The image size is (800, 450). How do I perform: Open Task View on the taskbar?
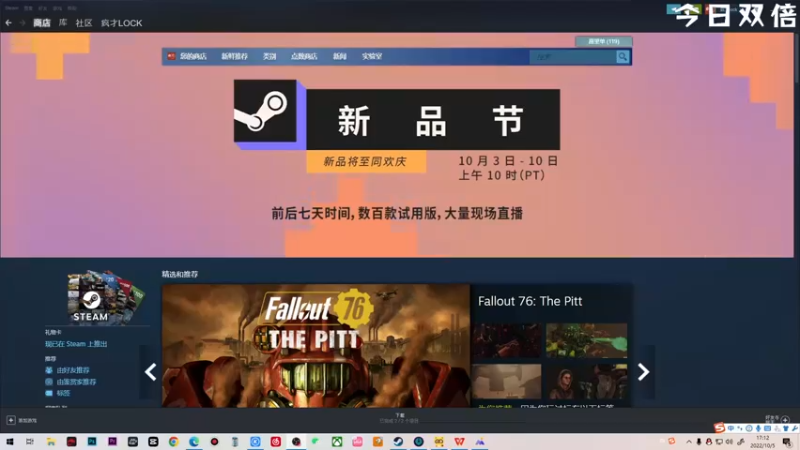(x=30, y=441)
